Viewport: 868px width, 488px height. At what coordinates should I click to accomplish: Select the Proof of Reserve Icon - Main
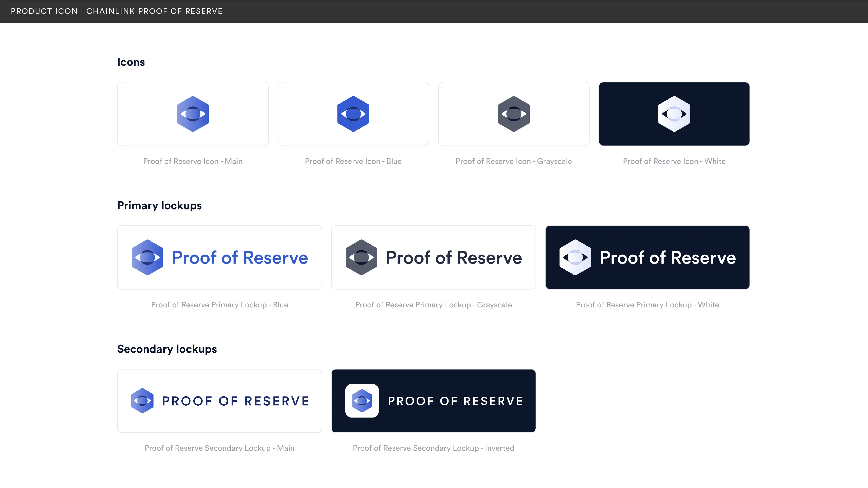(192, 114)
